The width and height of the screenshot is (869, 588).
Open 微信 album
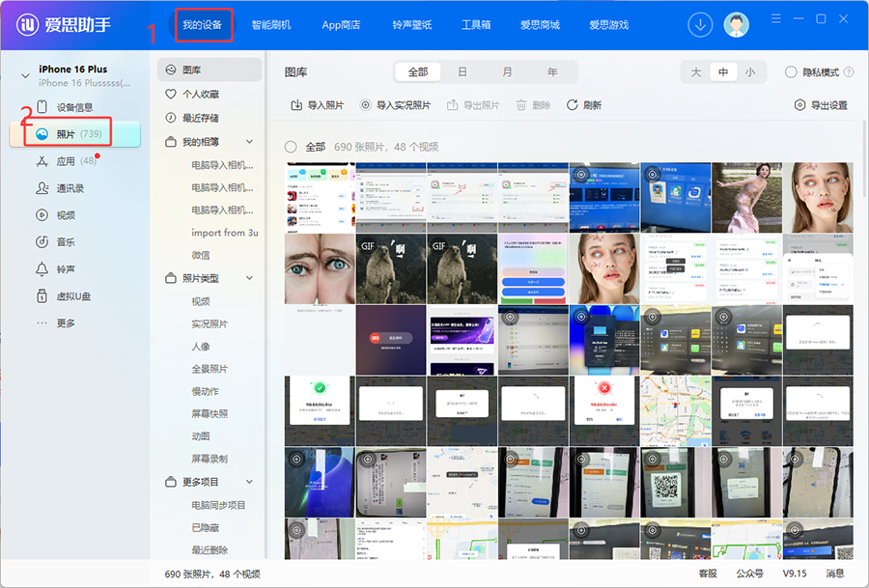(201, 255)
